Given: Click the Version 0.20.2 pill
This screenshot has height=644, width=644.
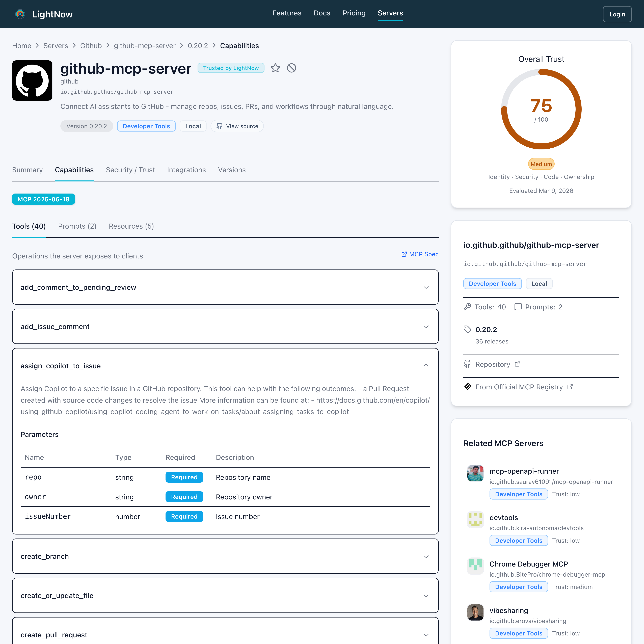Looking at the screenshot, I should 87,126.
